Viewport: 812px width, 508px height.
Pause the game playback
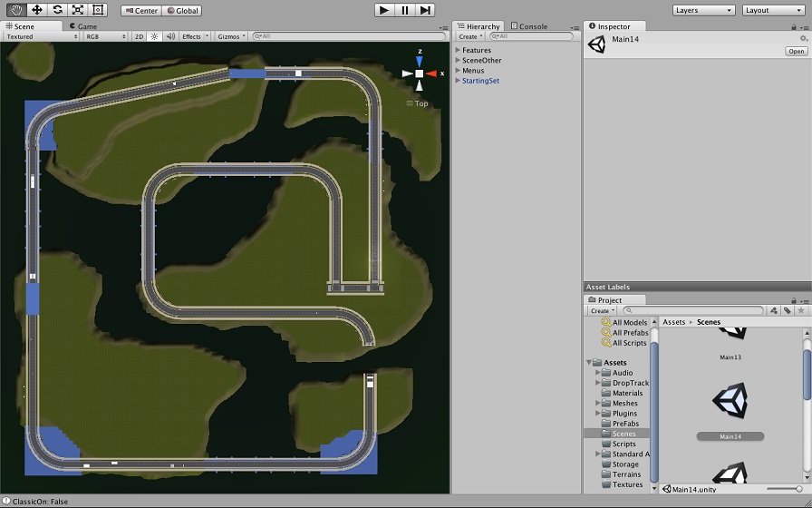[x=404, y=10]
